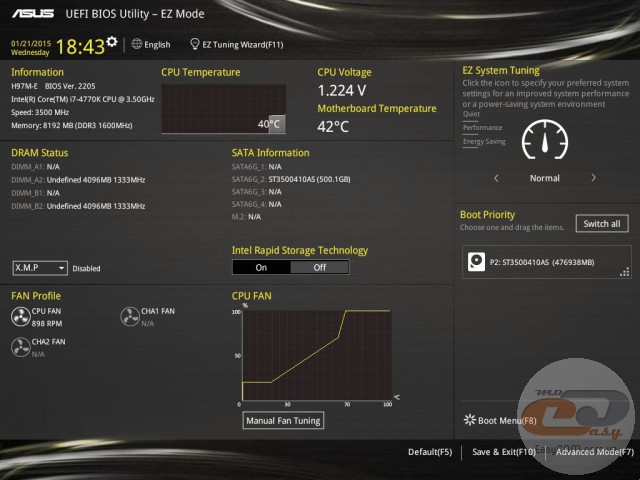
Task: Grab the drag handle dots on boot item
Action: 624,272
